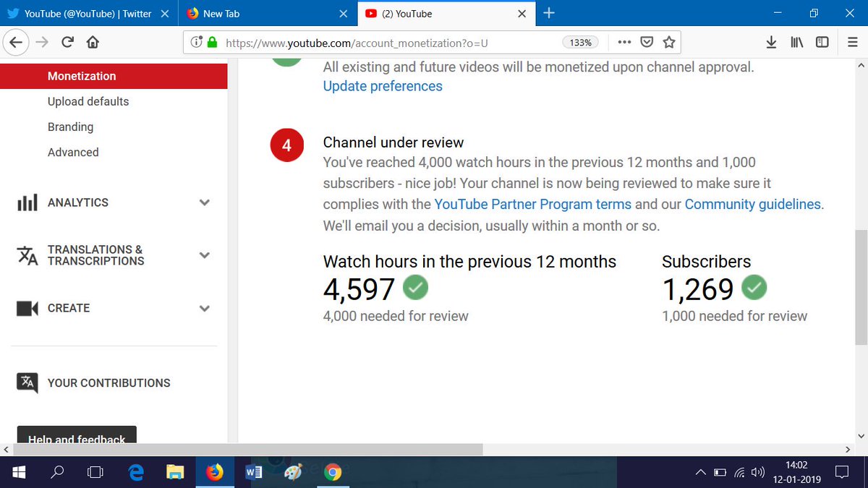The width and height of the screenshot is (868, 488).
Task: Show site information for the URL
Action: (x=196, y=43)
